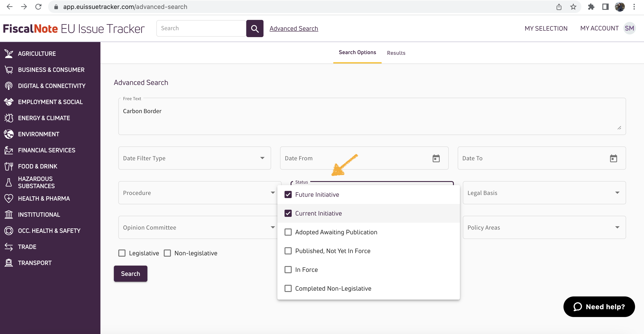Click the Health & Pharma heart icon
The height and width of the screenshot is (334, 644).
[9, 199]
